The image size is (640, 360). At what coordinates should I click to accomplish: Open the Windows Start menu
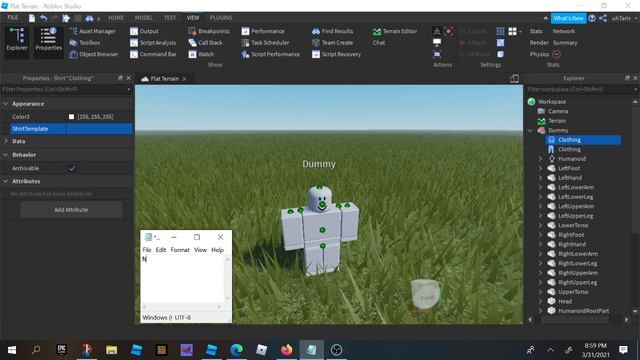[x=12, y=350]
